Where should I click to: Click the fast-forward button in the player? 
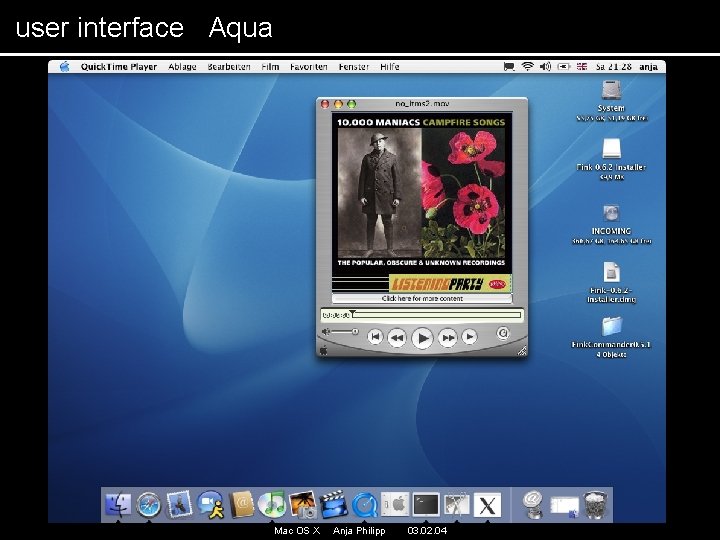(x=448, y=338)
